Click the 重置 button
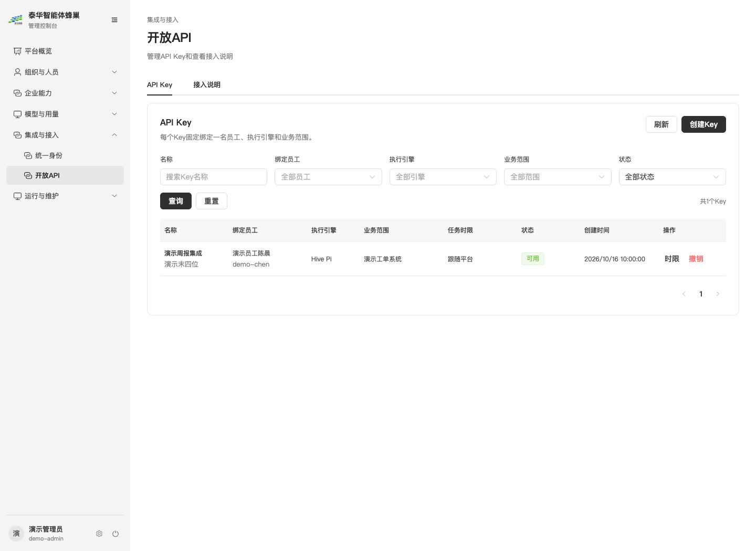 coord(212,201)
